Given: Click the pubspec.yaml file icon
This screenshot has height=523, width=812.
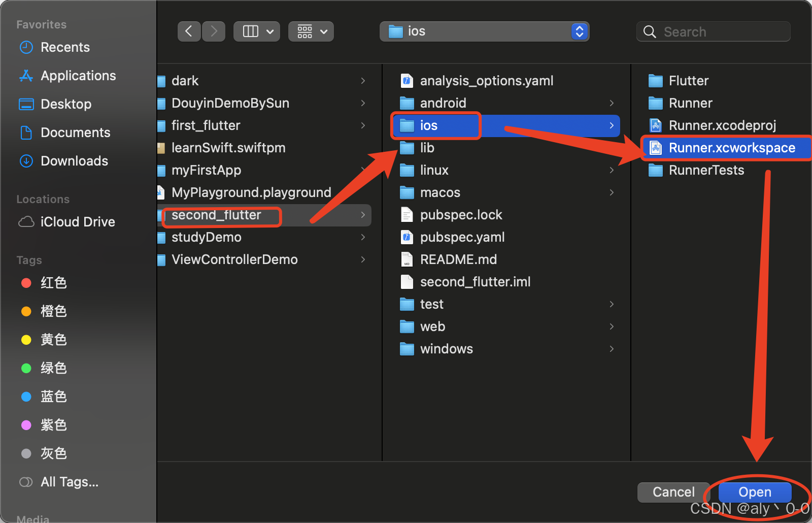Looking at the screenshot, I should click(407, 237).
